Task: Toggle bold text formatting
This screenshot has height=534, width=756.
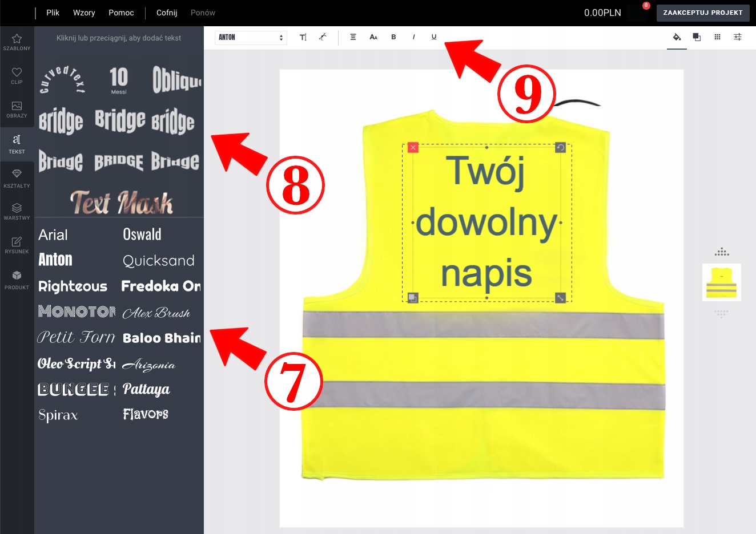Action: coord(393,37)
